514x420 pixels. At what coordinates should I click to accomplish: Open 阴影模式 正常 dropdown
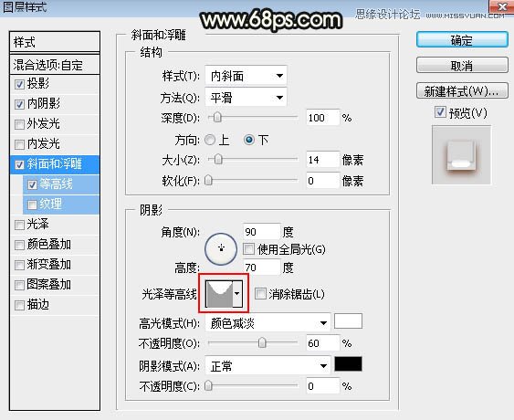267,365
